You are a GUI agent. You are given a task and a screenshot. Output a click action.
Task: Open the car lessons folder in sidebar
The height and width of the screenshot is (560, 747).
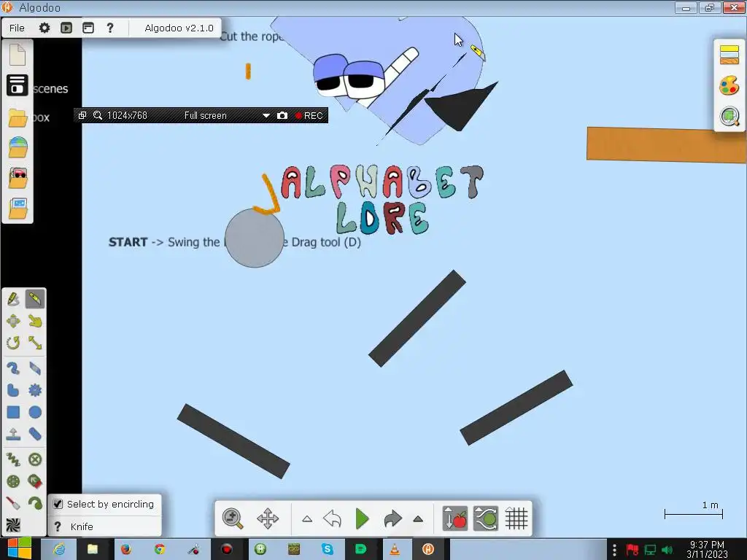coord(18,178)
